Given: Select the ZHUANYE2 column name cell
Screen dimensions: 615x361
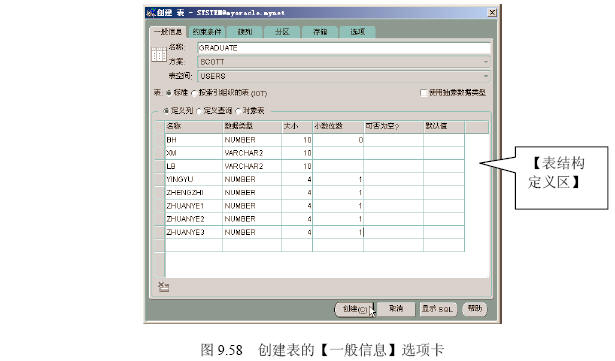Looking at the screenshot, I should 194,219.
